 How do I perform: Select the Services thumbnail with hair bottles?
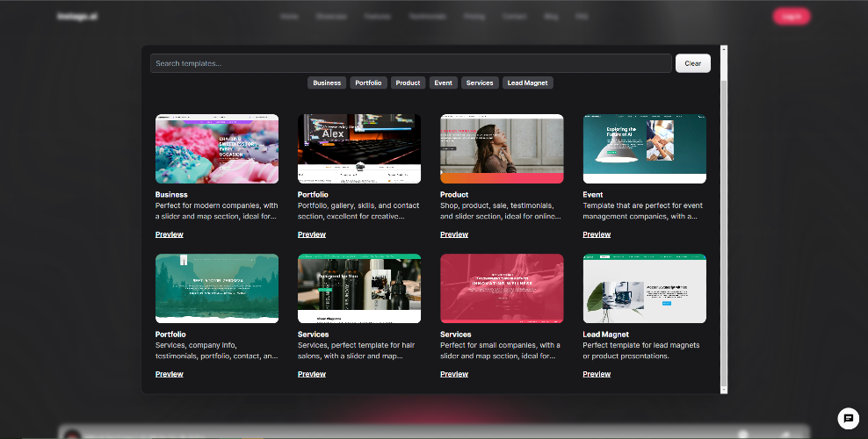[x=359, y=288]
